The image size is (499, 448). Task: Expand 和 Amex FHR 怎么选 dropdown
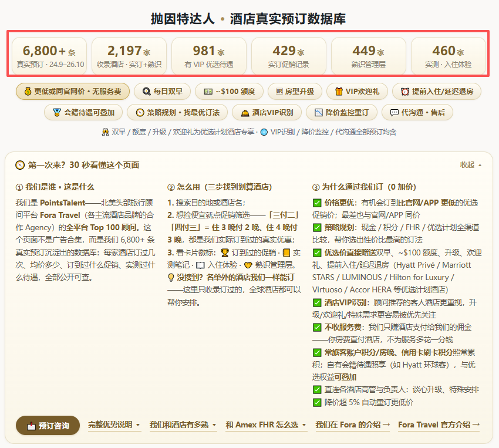pos(266,425)
